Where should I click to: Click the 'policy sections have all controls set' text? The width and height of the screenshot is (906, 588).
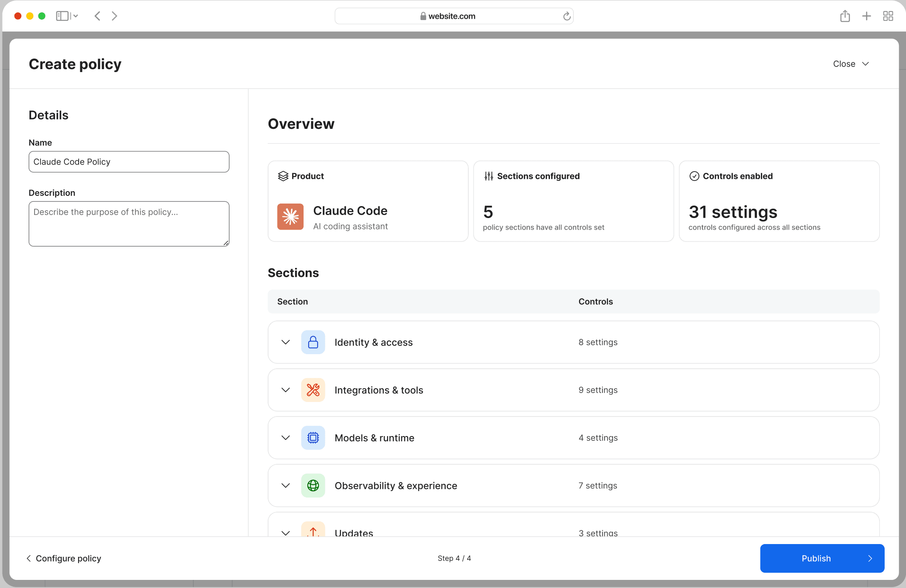[x=544, y=227]
